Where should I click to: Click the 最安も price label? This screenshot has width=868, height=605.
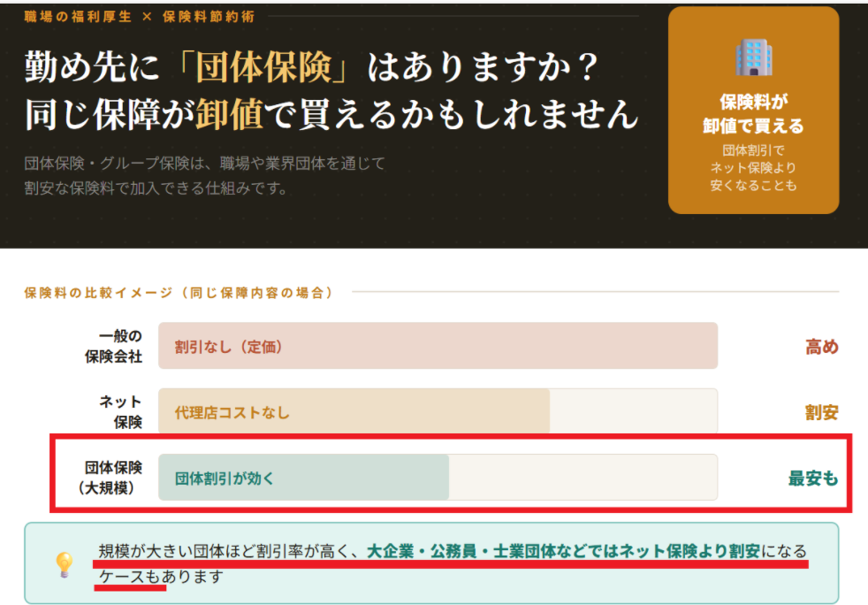click(812, 479)
